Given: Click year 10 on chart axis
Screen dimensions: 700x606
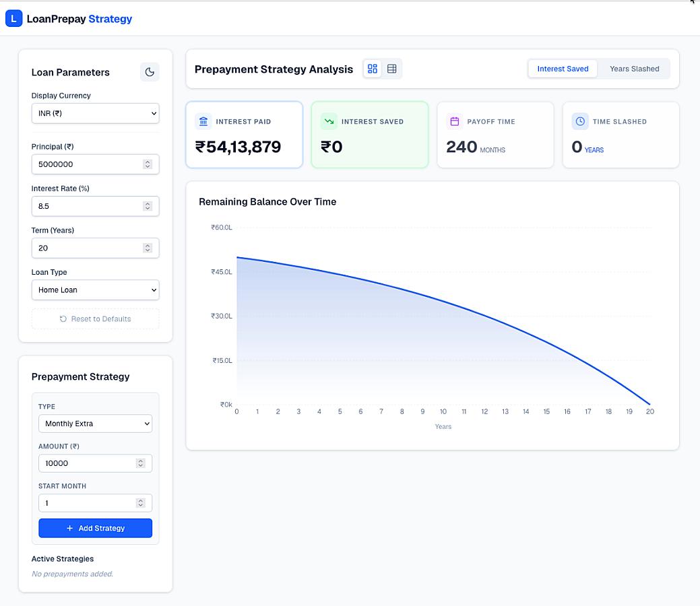Looking at the screenshot, I should [x=443, y=411].
